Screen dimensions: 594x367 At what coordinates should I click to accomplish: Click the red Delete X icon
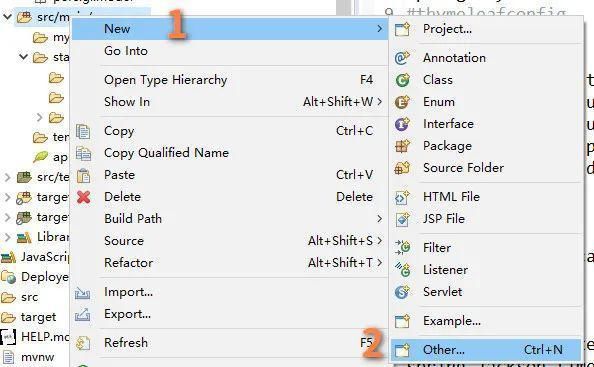tap(84, 197)
